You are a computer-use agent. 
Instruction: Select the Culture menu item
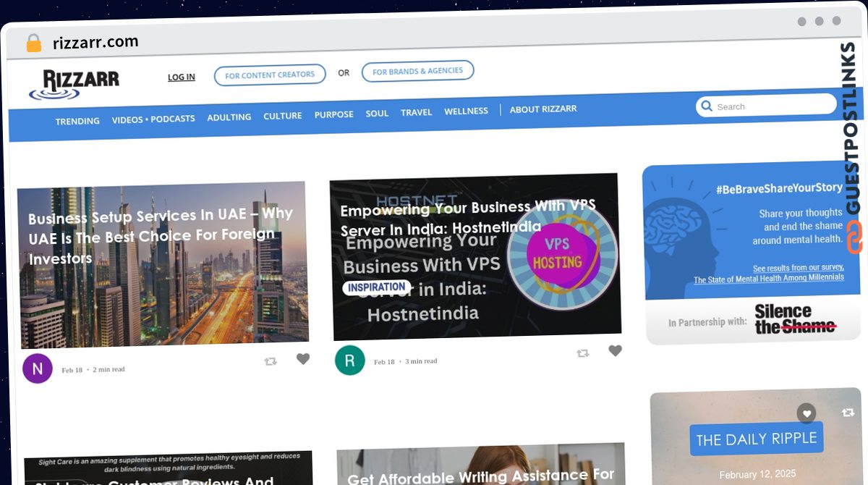pos(283,116)
